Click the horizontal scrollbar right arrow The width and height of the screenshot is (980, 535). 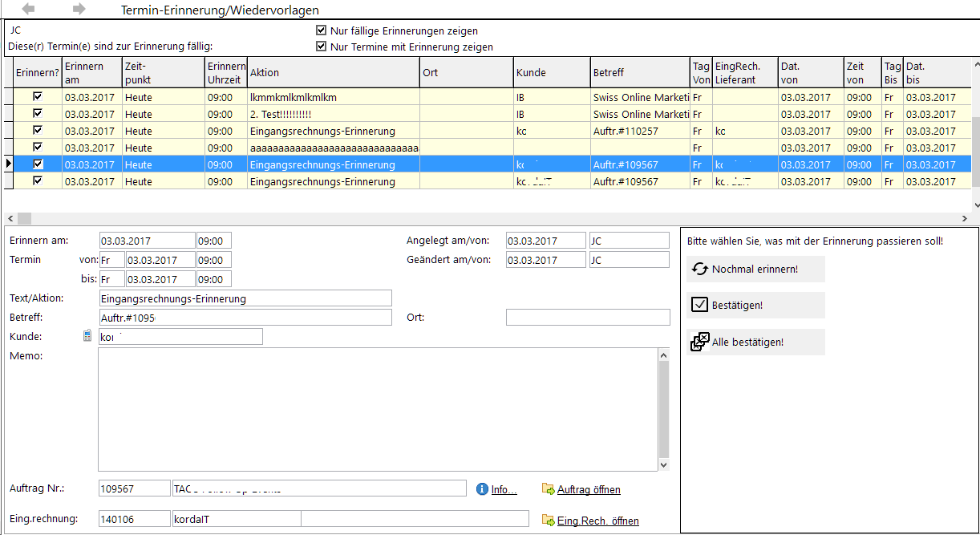[964, 218]
